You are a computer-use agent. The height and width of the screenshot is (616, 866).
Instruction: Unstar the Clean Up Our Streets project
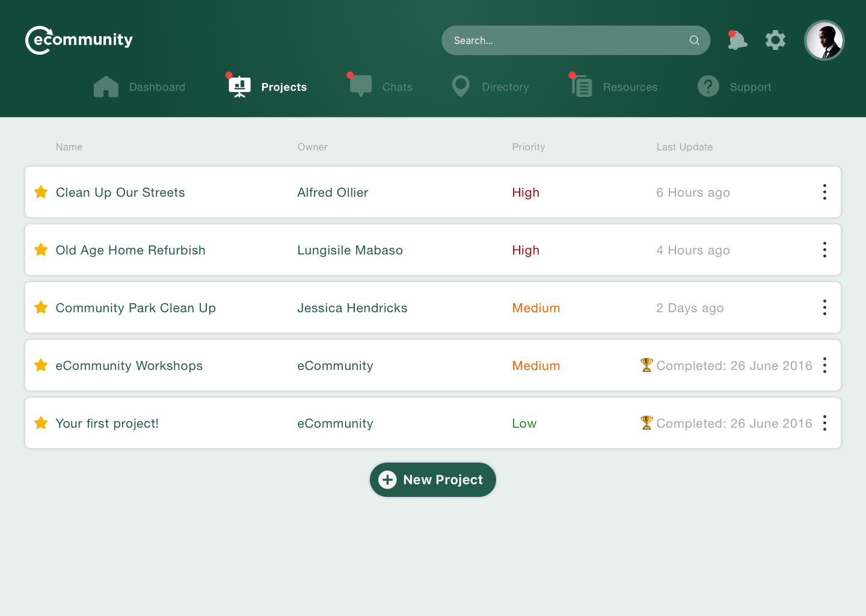point(41,192)
